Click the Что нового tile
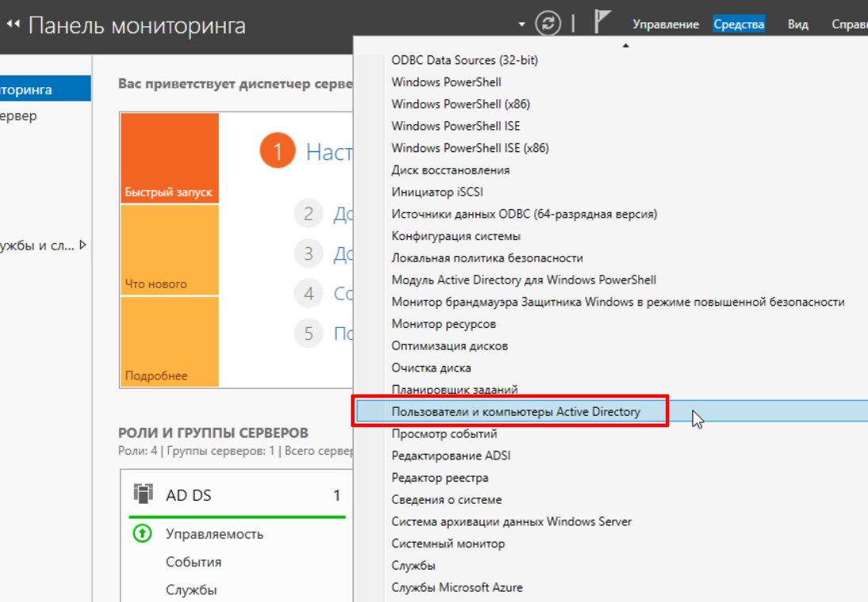The width and height of the screenshot is (868, 602). coord(170,250)
